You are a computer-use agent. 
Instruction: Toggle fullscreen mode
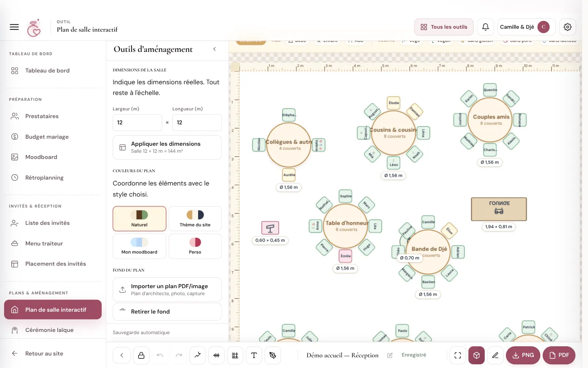[458, 355]
